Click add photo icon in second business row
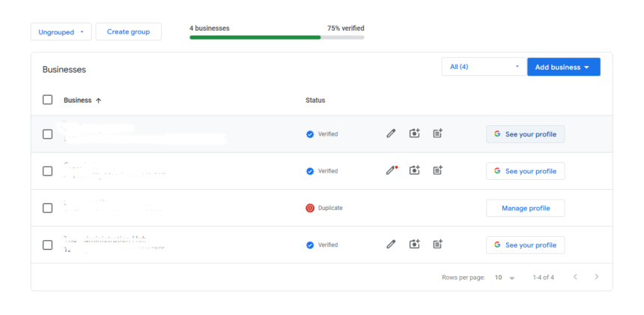This screenshot has height=315, width=644. coord(414,171)
